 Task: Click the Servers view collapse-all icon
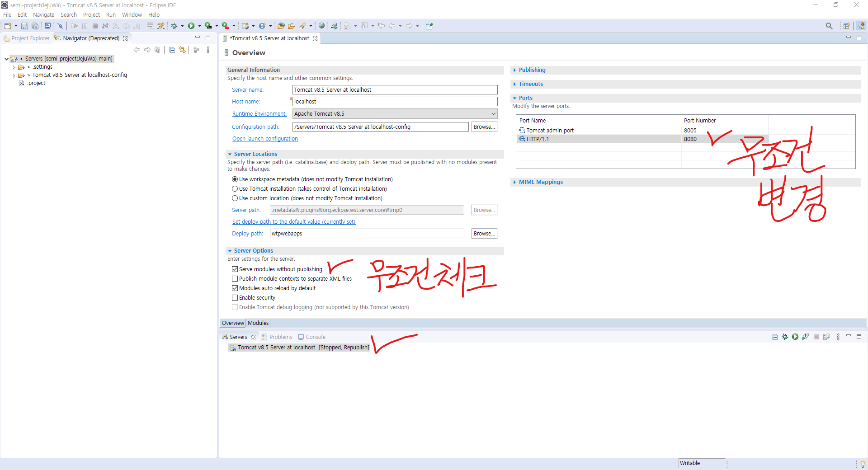774,337
